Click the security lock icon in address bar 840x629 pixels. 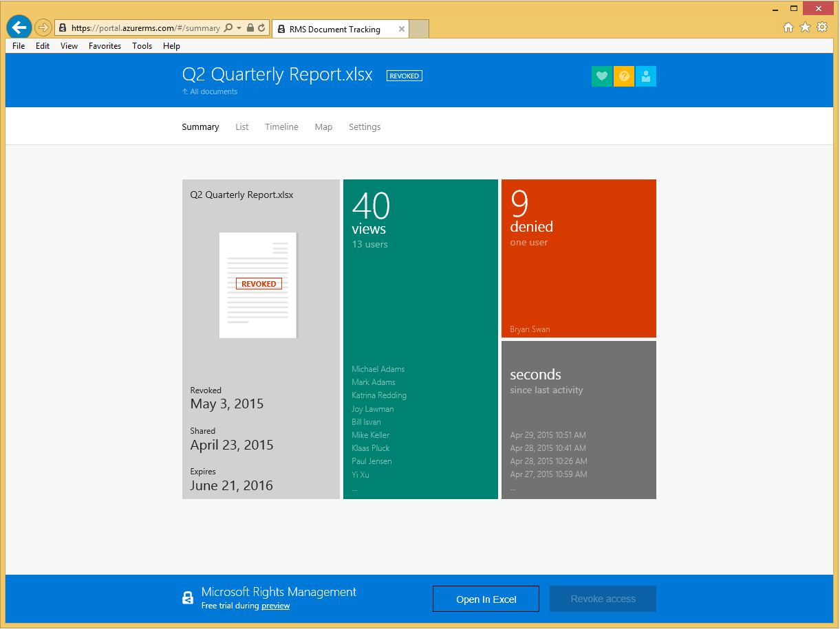coord(250,28)
